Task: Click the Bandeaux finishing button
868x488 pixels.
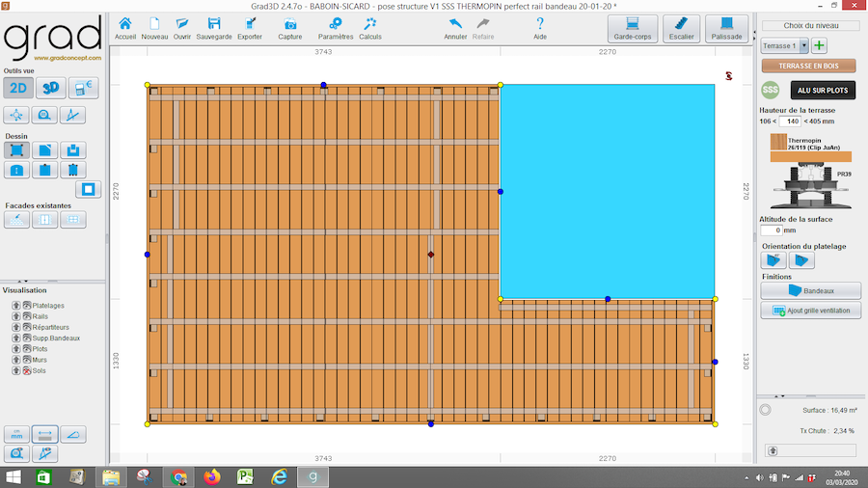Action: pyautogui.click(x=810, y=289)
